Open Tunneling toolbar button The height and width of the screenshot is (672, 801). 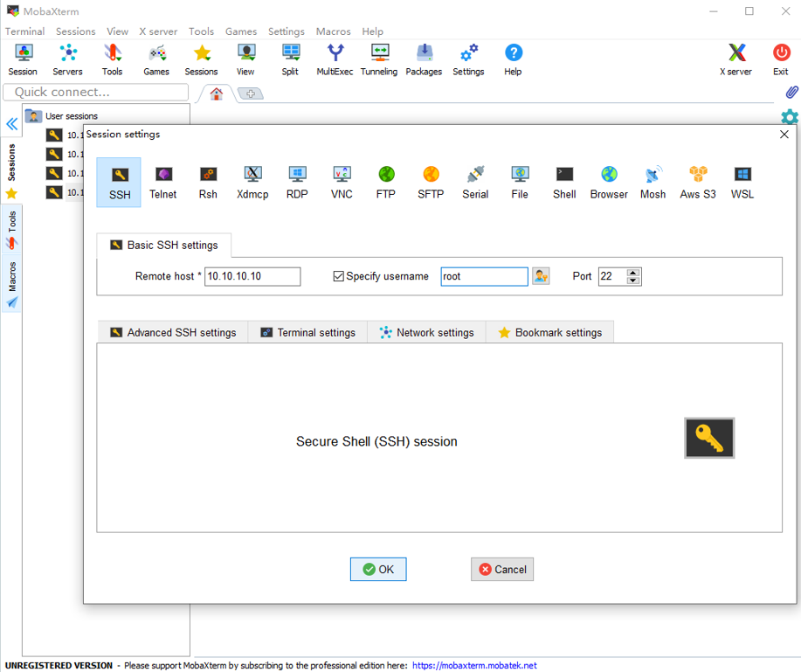(x=379, y=59)
